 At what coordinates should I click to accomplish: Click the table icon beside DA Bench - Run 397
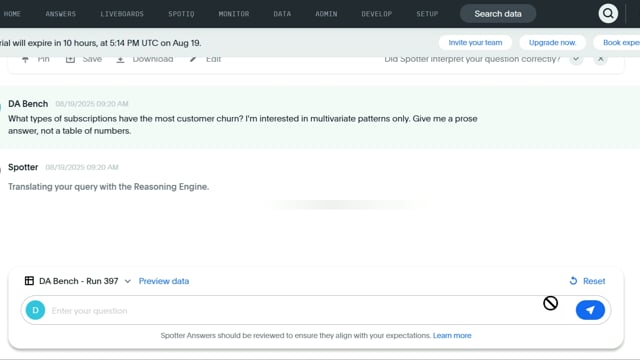(x=29, y=281)
